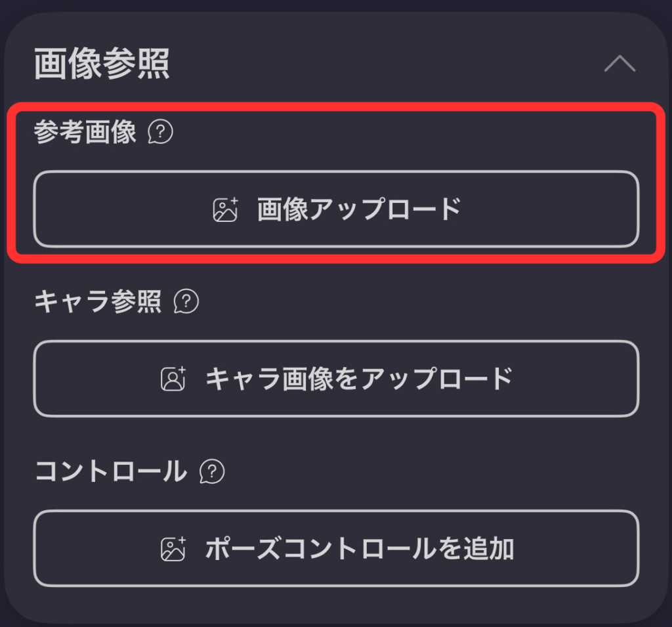
Task: Click the ポーズコントロールを追加 text inside the button
Action: click(x=359, y=549)
